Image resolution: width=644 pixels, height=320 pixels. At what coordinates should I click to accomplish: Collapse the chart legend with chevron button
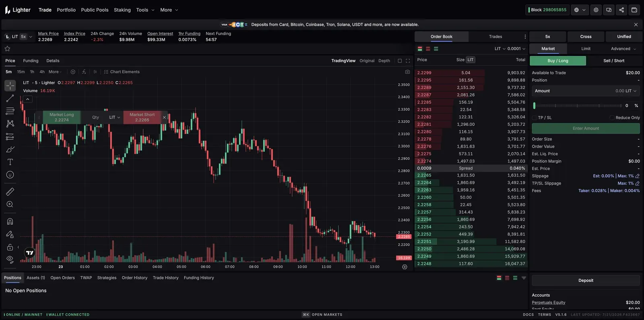click(x=27, y=99)
